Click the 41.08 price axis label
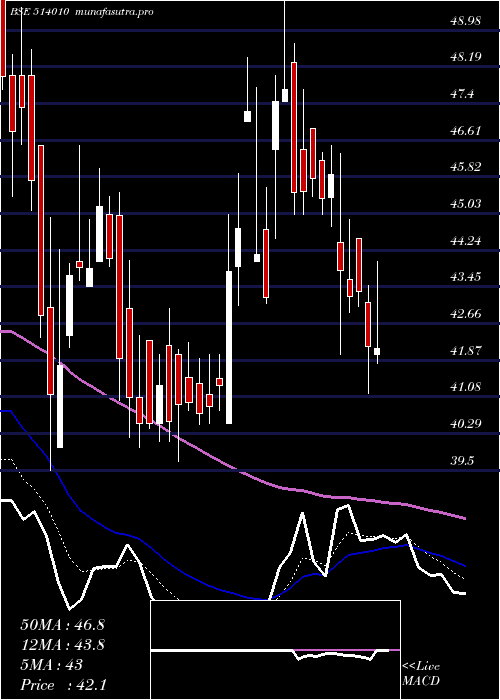The image size is (500, 700). tap(466, 387)
